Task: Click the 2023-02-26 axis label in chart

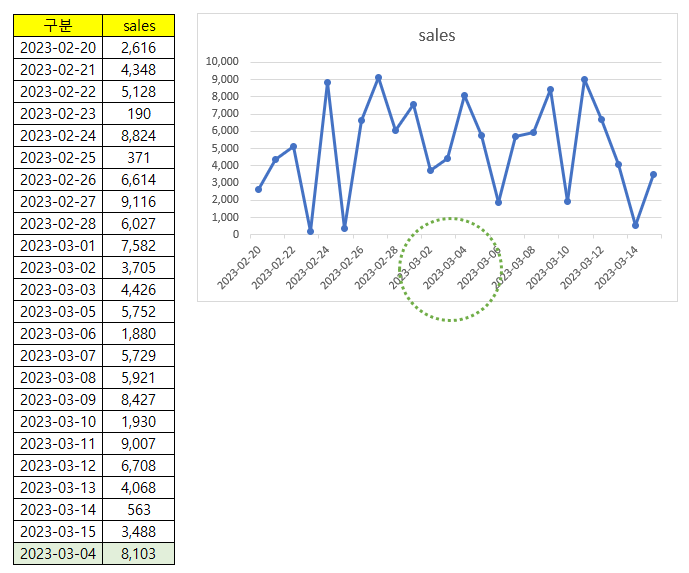Action: (x=342, y=268)
